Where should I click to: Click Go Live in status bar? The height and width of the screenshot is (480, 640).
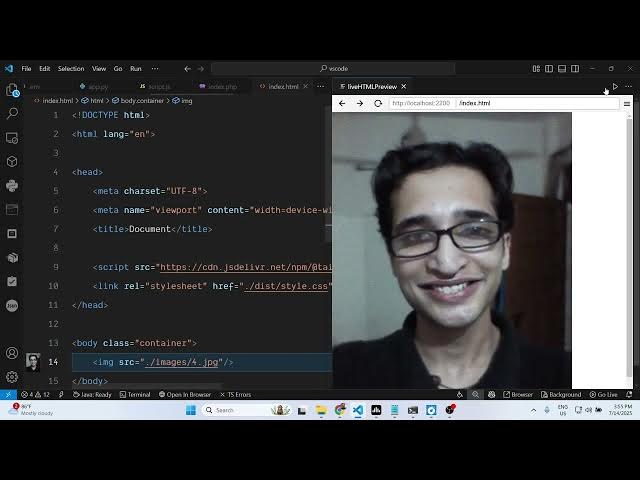click(x=604, y=394)
